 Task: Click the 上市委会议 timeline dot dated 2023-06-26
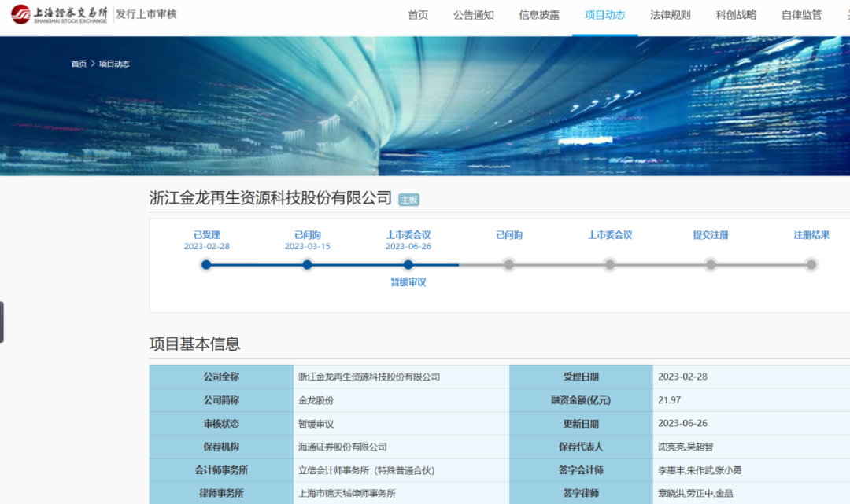pos(408,265)
